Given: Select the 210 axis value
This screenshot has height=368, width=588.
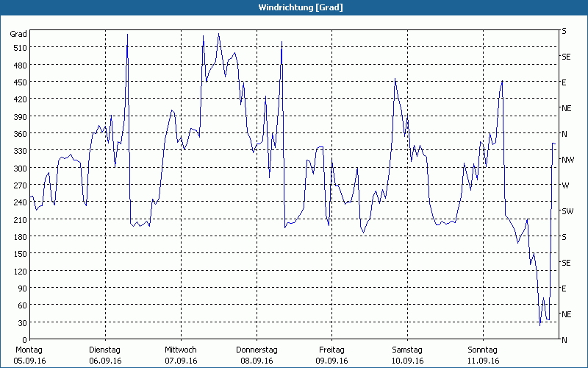Looking at the screenshot, I should 21,219.
